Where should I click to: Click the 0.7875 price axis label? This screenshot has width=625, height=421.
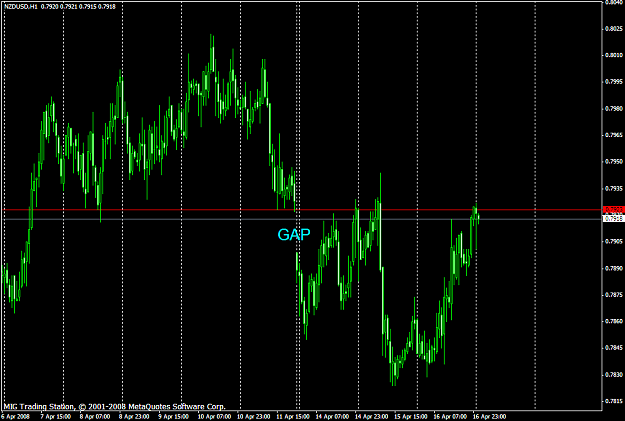pos(614,295)
